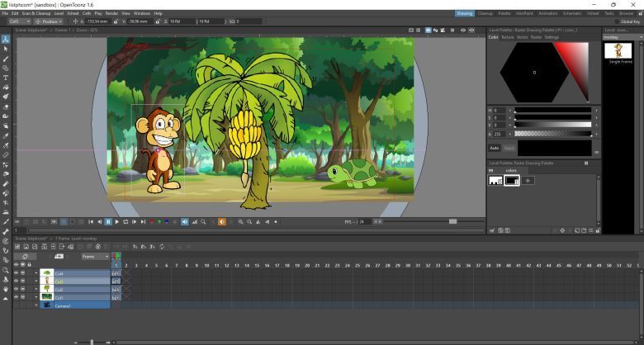Expand the Col4 column arrow
644x345 pixels.
[36, 273]
